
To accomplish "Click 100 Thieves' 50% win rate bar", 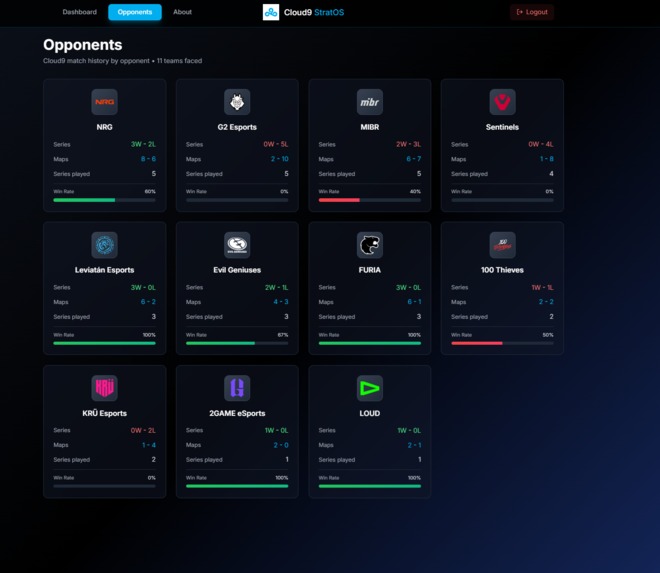I will click(502, 343).
